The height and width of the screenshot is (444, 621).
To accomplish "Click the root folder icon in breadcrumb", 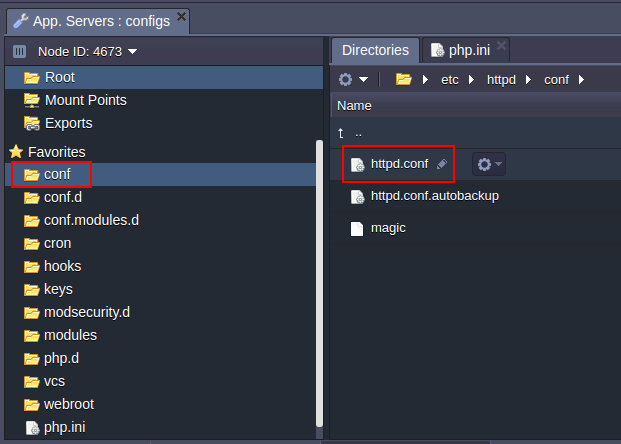I will [x=403, y=79].
